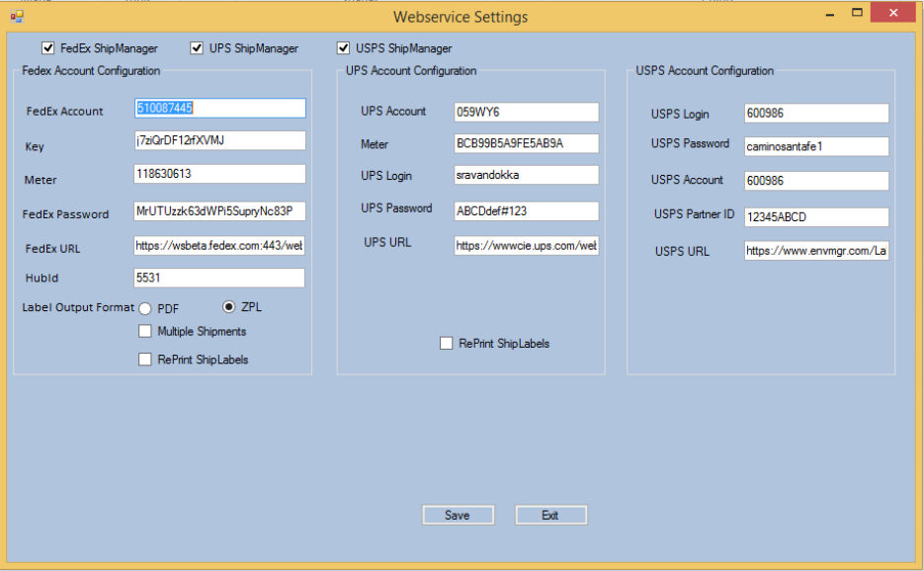Minimize the Webservice Settings window
This screenshot has height=571, width=924.
pos(830,14)
